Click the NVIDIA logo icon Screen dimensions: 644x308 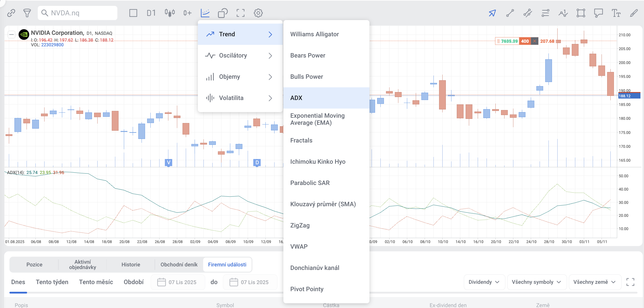click(24, 35)
